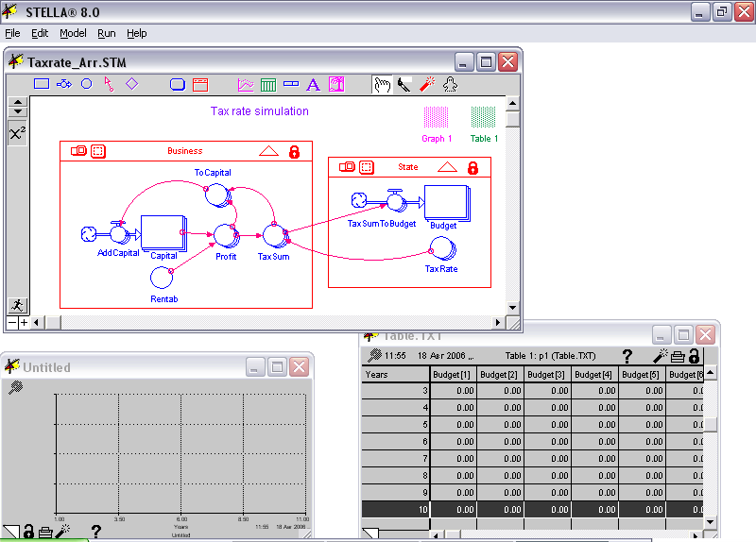
Task: Open the Edit menu
Action: 40,33
